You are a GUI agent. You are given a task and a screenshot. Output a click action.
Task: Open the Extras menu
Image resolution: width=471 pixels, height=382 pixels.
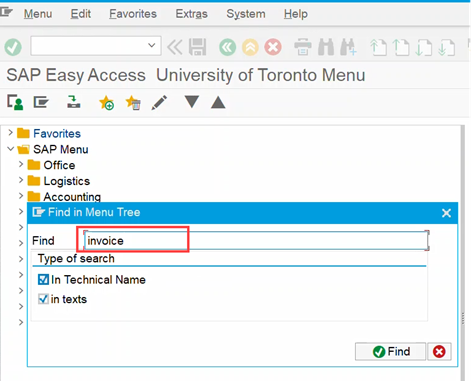(x=191, y=14)
